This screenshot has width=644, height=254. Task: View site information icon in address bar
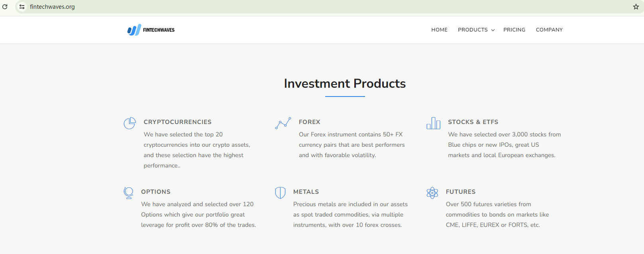point(22,7)
